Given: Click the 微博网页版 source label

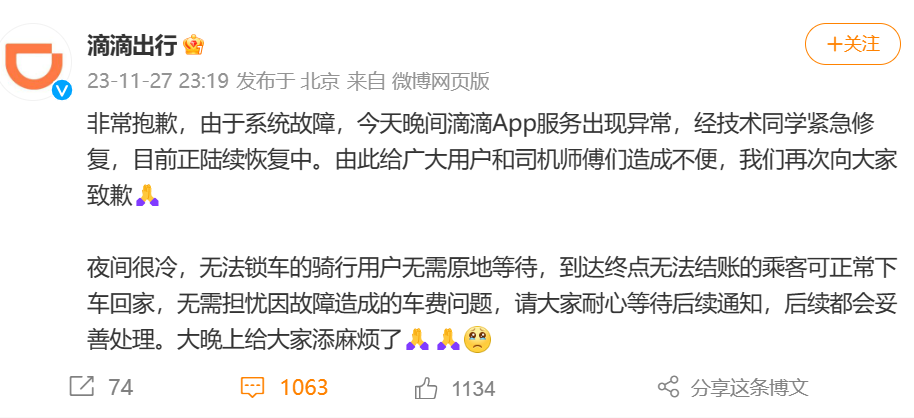Looking at the screenshot, I should pyautogui.click(x=440, y=81).
